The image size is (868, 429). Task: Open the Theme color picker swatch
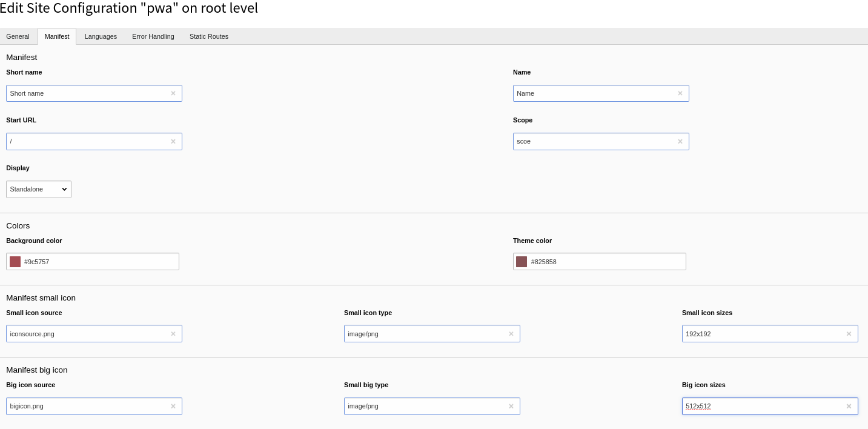(x=521, y=261)
